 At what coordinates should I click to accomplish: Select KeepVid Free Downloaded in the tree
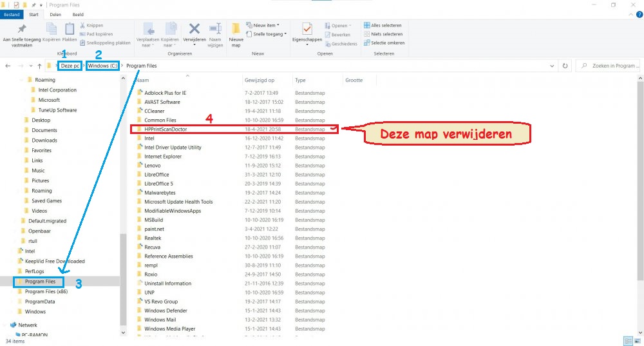(x=55, y=262)
